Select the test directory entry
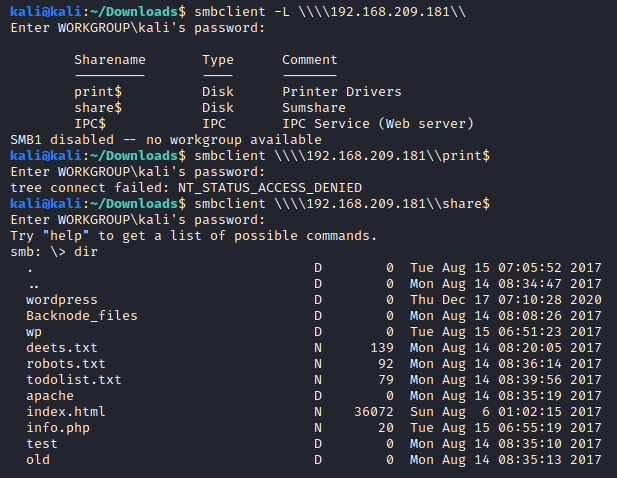Screen dimensions: 617x478 click(x=42, y=443)
